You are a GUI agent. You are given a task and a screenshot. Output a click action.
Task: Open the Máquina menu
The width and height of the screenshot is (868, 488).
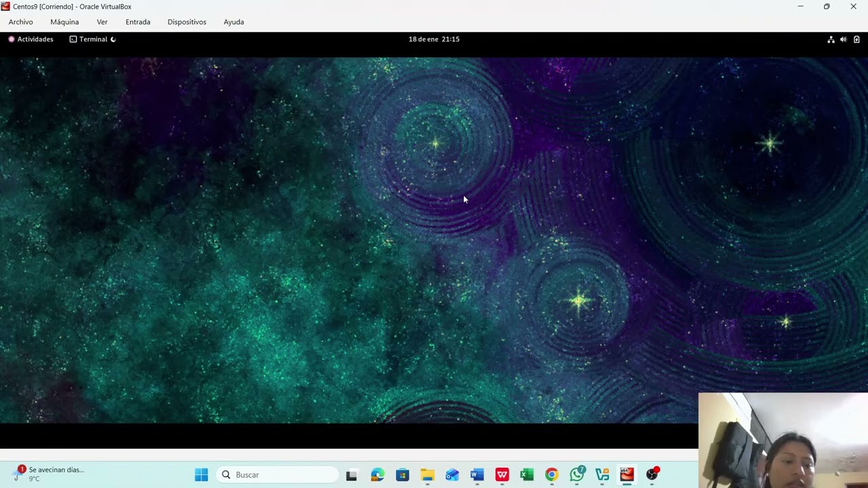64,22
